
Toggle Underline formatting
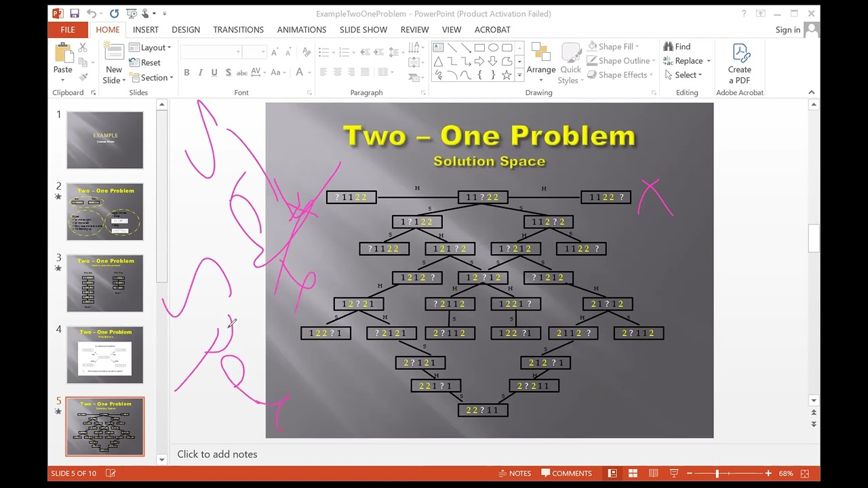pyautogui.click(x=214, y=73)
